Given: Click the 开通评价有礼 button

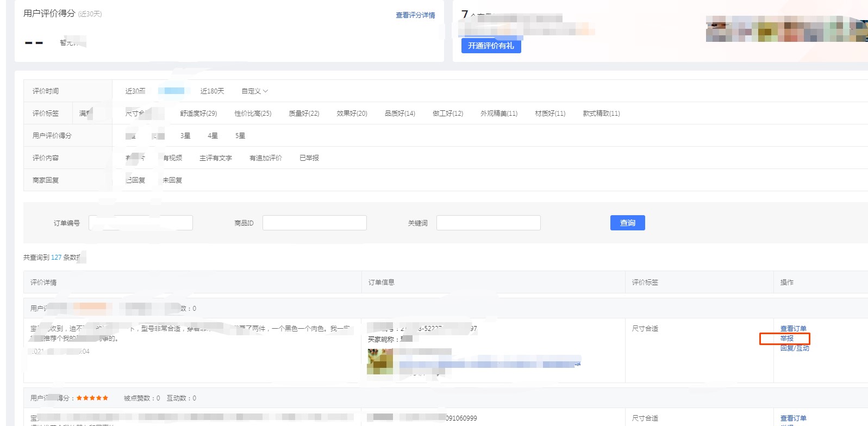Looking at the screenshot, I should point(491,46).
